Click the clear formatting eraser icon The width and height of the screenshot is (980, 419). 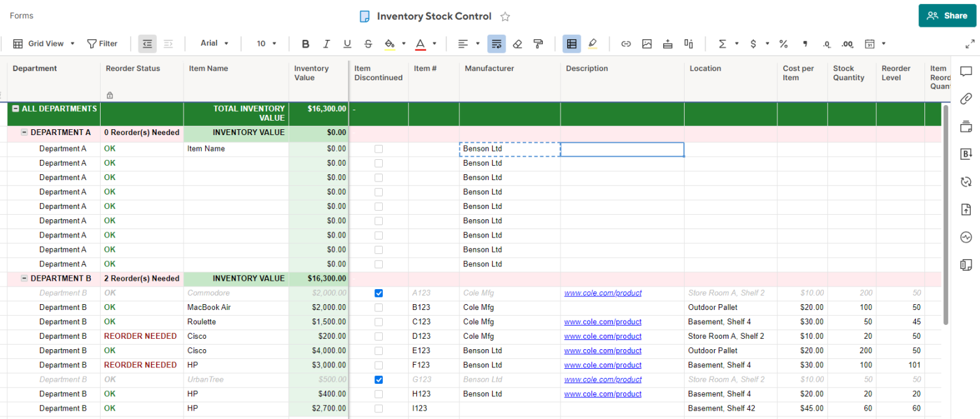pos(517,44)
